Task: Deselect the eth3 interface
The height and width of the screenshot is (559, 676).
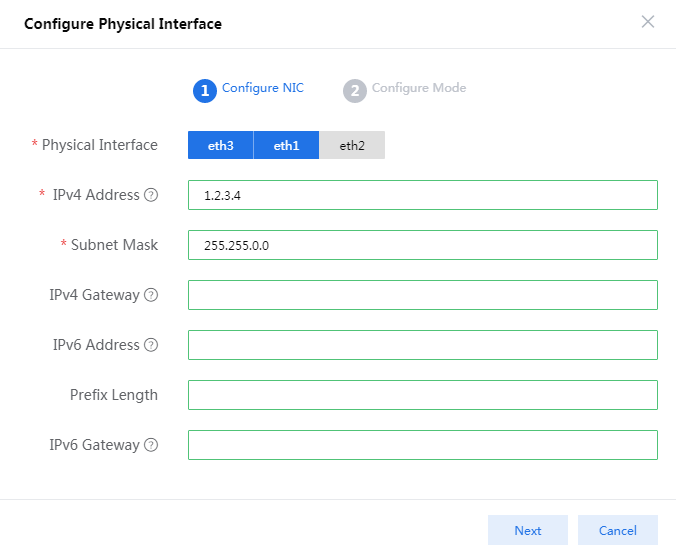Action: (220, 145)
